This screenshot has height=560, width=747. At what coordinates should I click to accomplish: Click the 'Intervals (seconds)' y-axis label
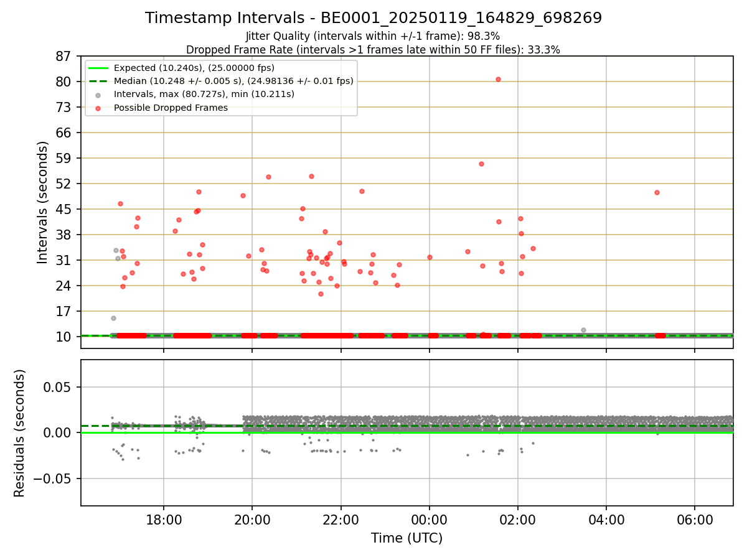(43, 202)
